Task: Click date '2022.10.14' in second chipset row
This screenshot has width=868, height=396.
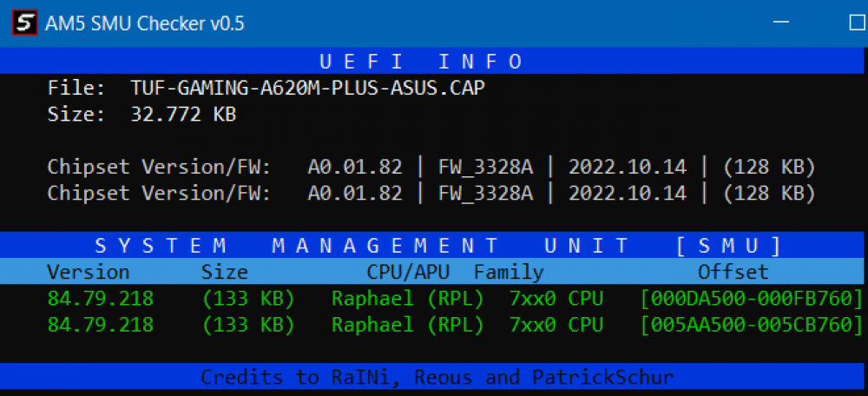Action: tap(628, 193)
